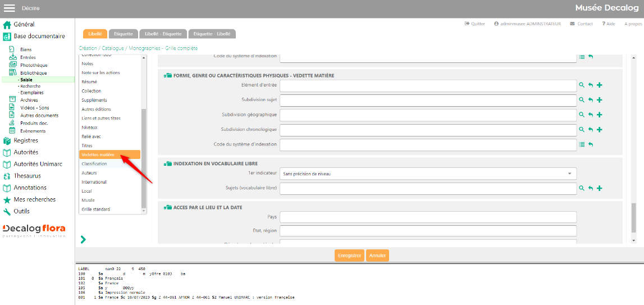Open the list icon beside Code du système d'indexation
Screen dimensions: 644x305
click(x=582, y=144)
